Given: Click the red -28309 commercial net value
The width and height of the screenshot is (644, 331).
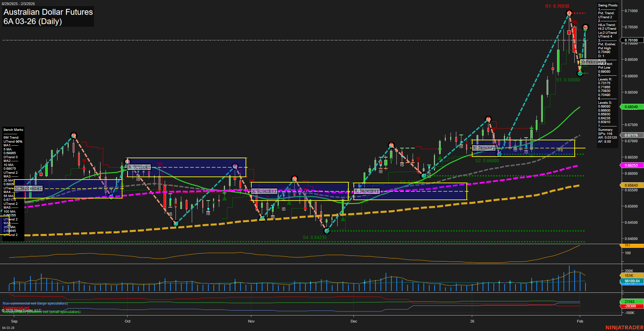Looking at the screenshot, I should (x=631, y=306).
